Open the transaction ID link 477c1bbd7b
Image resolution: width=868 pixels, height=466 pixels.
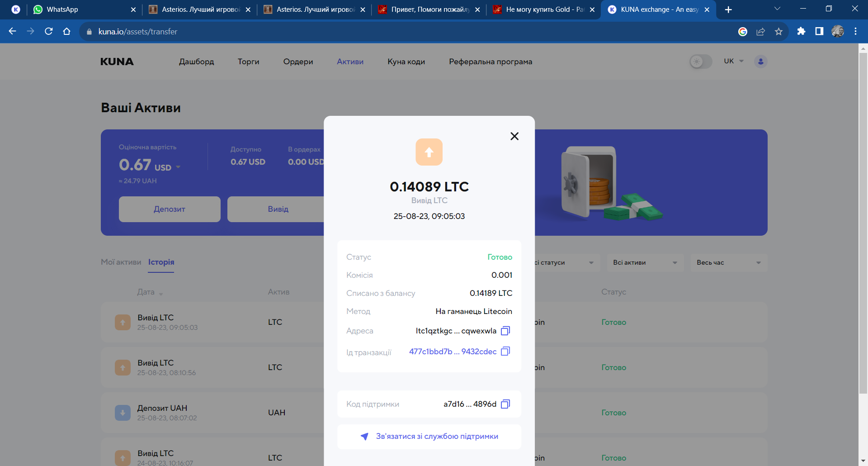pos(453,352)
